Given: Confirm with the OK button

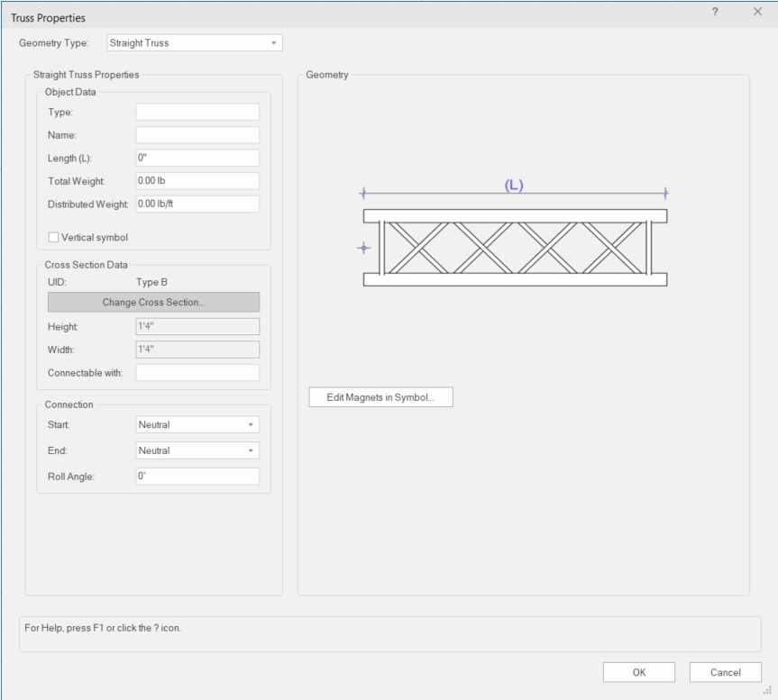Looking at the screenshot, I should (x=638, y=672).
